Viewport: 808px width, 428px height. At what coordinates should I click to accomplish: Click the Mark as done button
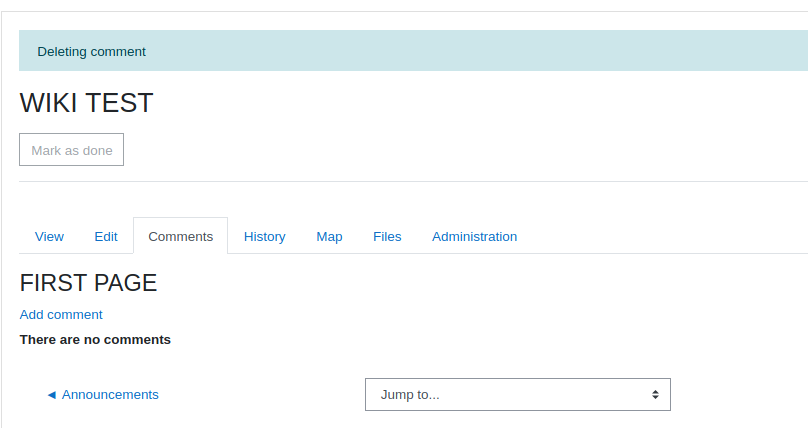pyautogui.click(x=72, y=150)
